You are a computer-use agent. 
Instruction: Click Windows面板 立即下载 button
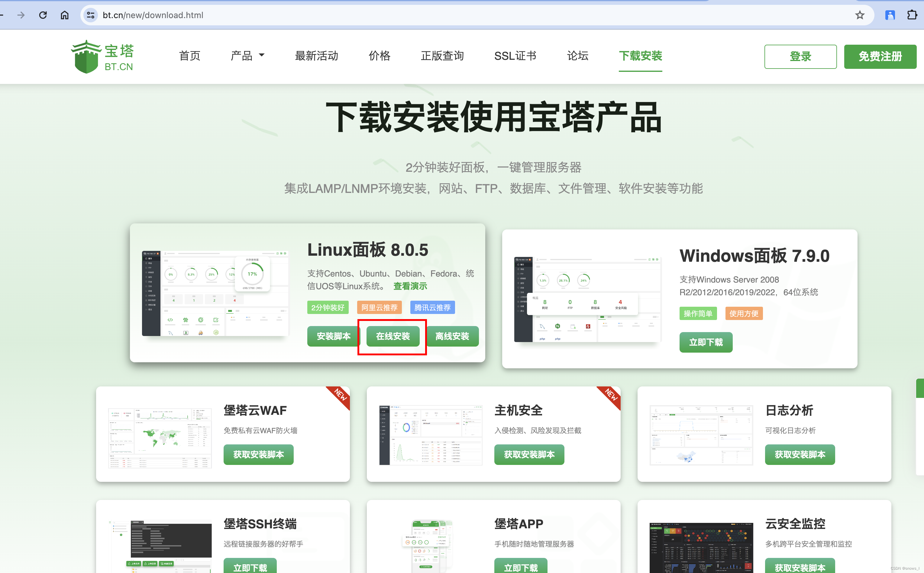706,342
